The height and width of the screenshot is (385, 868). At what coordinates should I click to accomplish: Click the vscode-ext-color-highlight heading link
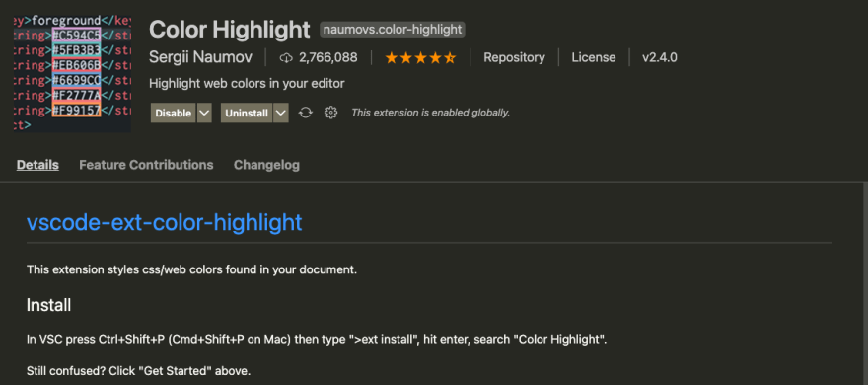165,222
